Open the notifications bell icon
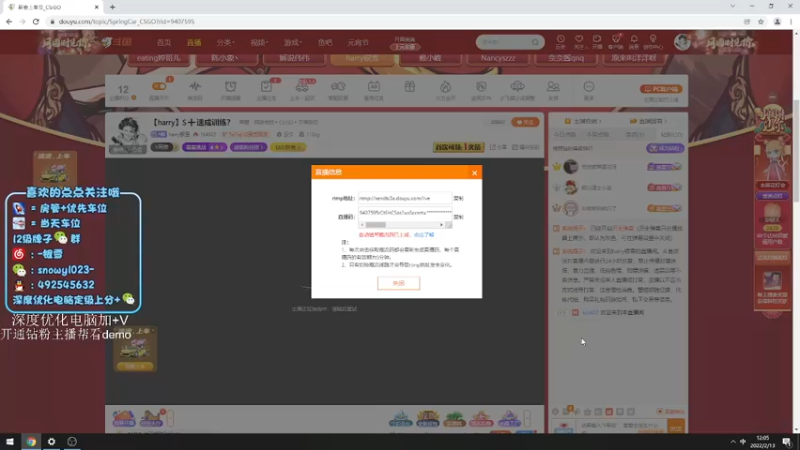The image size is (800, 450). [x=634, y=41]
